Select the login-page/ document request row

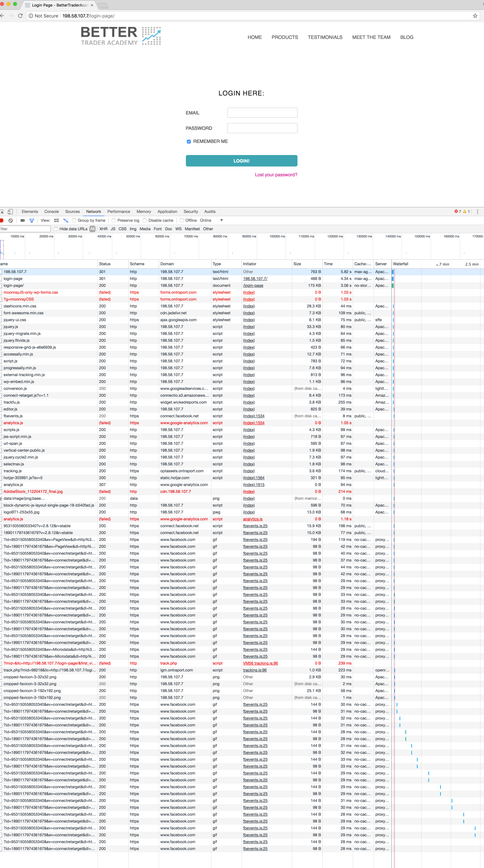tap(242, 286)
